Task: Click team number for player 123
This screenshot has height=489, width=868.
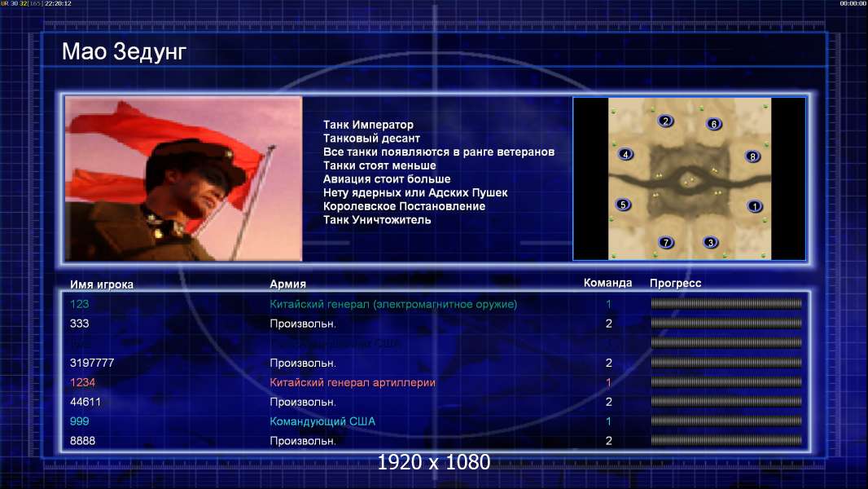Action: point(608,304)
